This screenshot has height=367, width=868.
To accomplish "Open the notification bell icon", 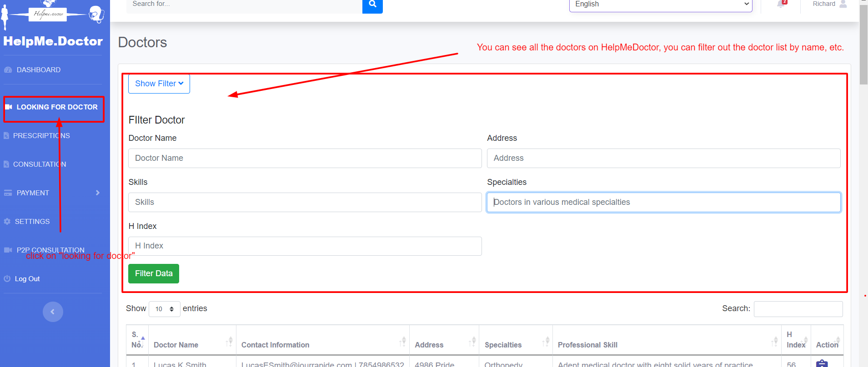I will (x=781, y=4).
